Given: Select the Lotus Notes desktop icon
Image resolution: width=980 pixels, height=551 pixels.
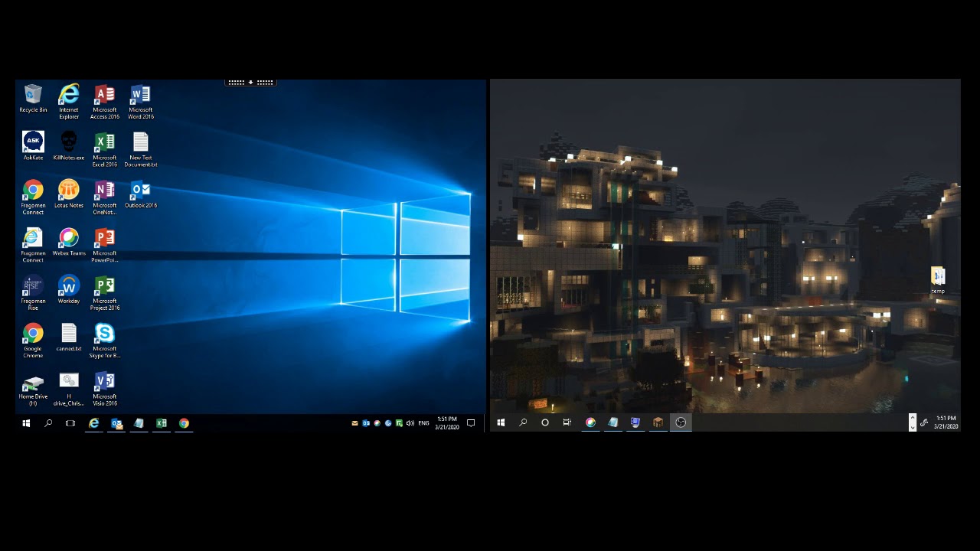Looking at the screenshot, I should 69,194.
